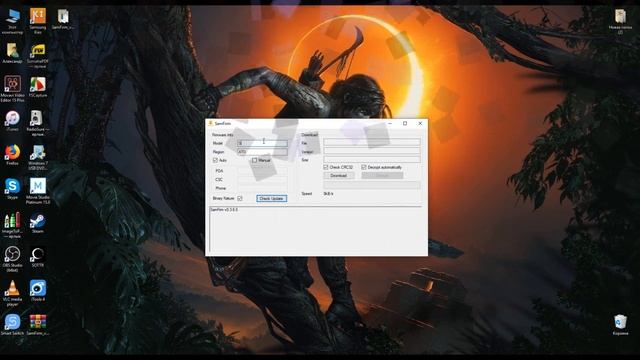640x360 pixels.
Task: Click the Speed value 0kB/s
Action: click(x=329, y=193)
